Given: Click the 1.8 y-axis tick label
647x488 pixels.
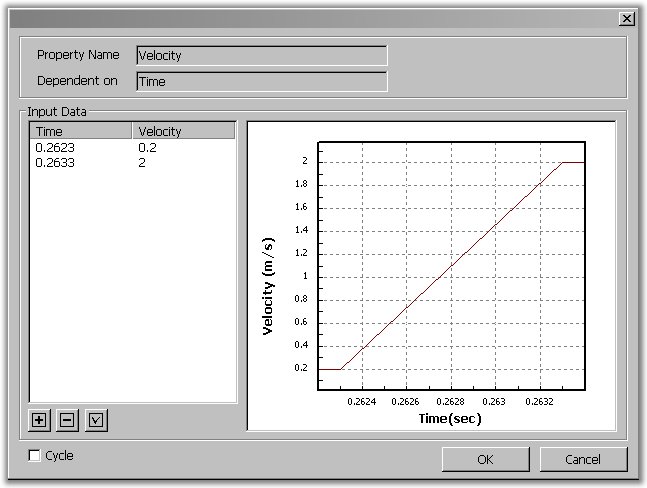Looking at the screenshot, I should point(301,184).
